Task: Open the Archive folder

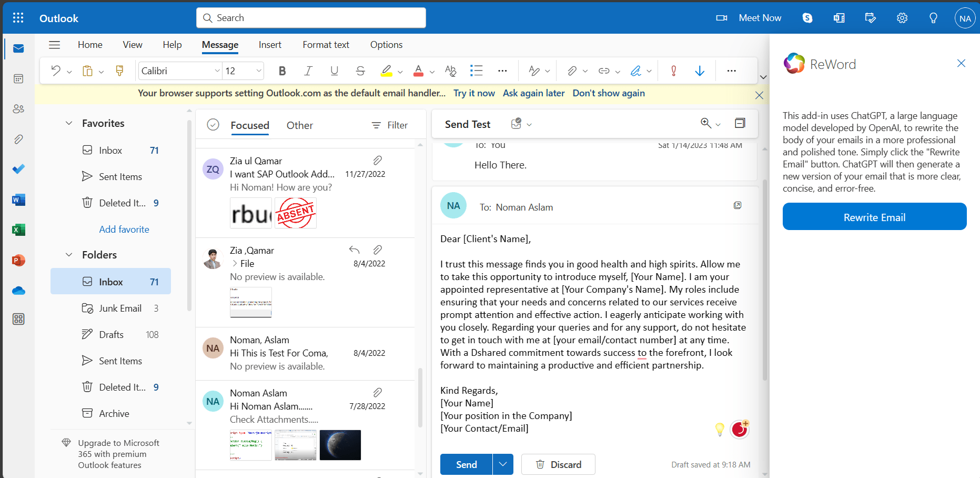Action: (x=110, y=413)
